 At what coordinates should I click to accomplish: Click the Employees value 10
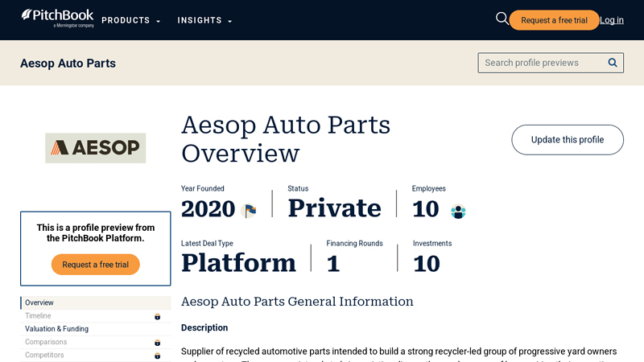[426, 209]
